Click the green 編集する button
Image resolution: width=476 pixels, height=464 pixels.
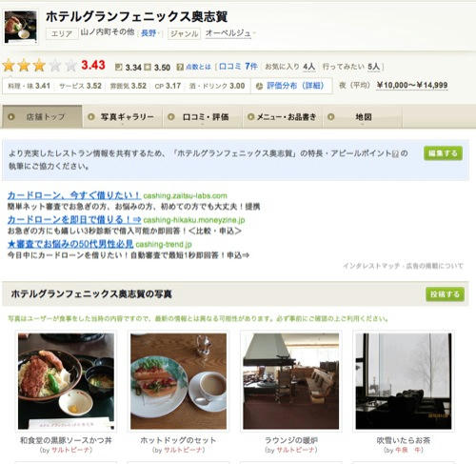443,153
